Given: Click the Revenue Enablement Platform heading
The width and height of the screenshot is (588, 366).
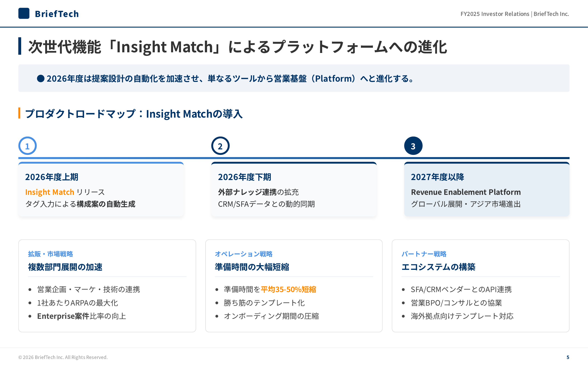Looking at the screenshot, I should coord(466,192).
